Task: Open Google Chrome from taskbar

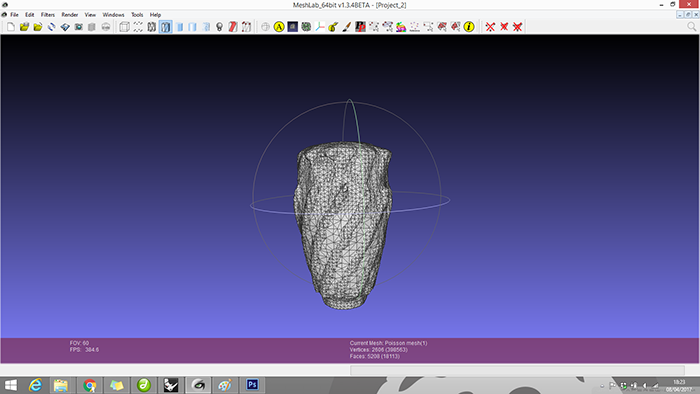Action: click(89, 385)
